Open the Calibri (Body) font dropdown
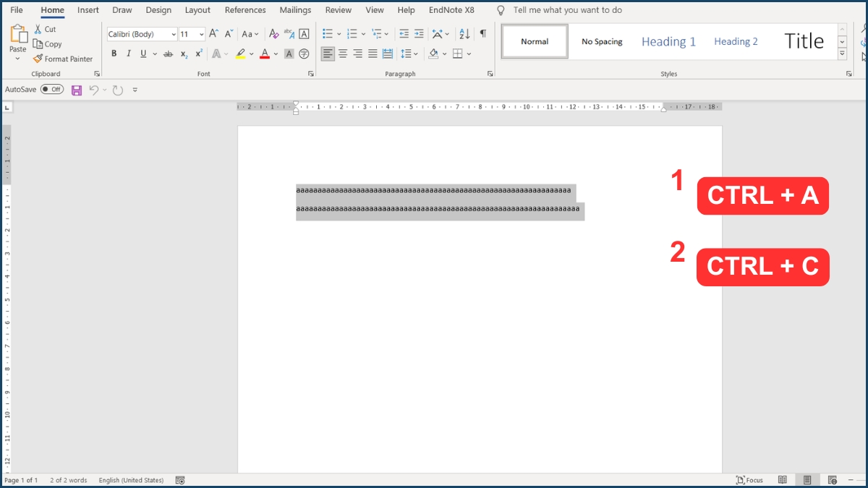Screen dimensions: 868x488 174,33
